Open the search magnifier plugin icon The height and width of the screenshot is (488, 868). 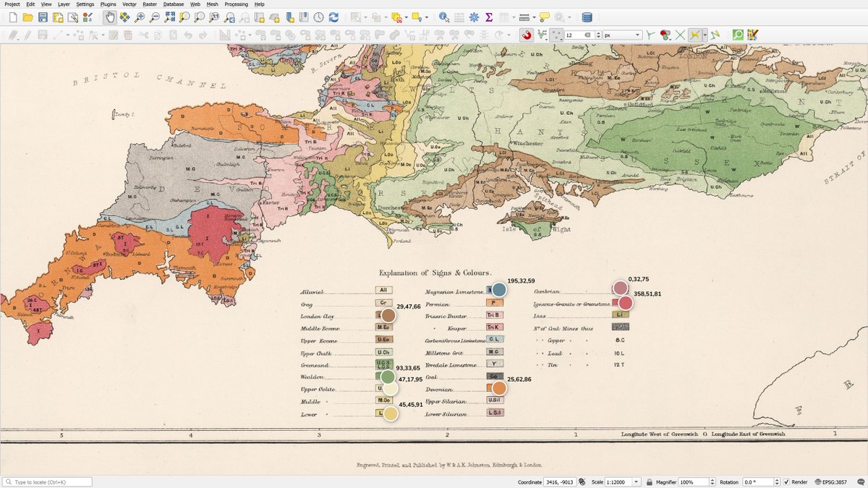(x=738, y=35)
